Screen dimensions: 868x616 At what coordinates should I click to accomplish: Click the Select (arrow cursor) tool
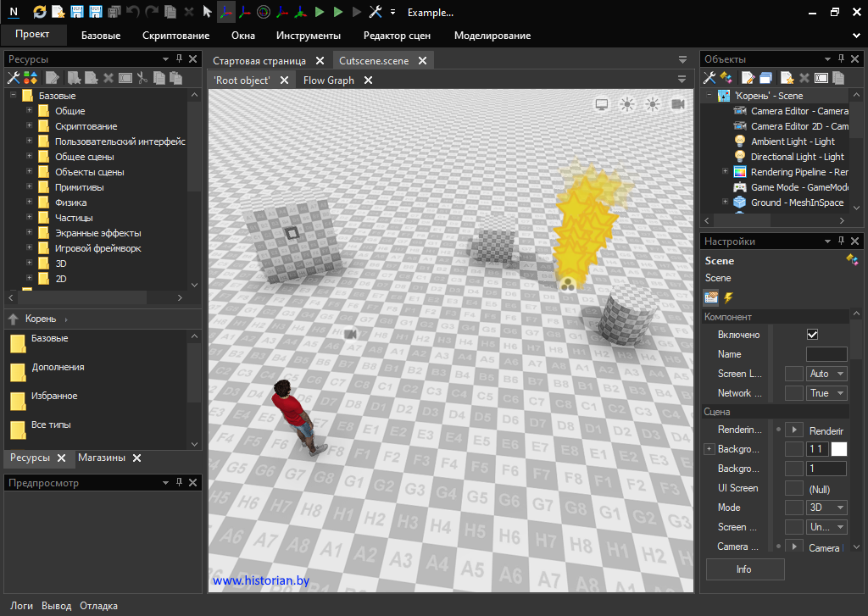click(208, 12)
